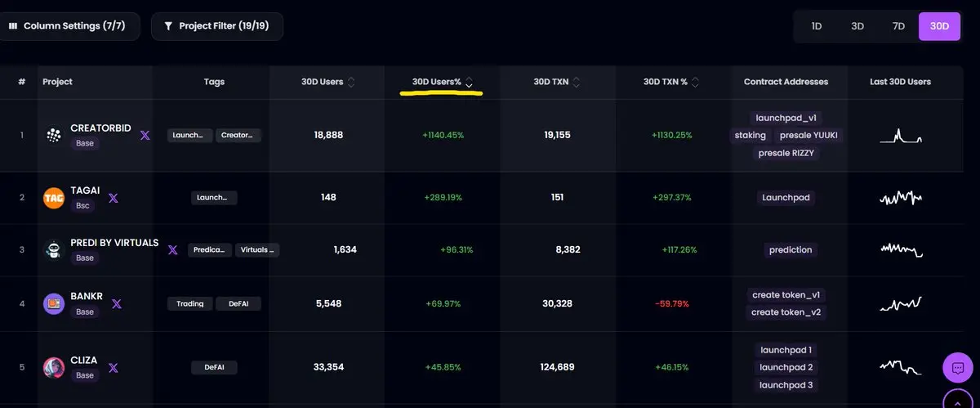View TAGAI's Last 30D Users sparkline
Image resolution: width=980 pixels, height=408 pixels.
pyautogui.click(x=901, y=198)
